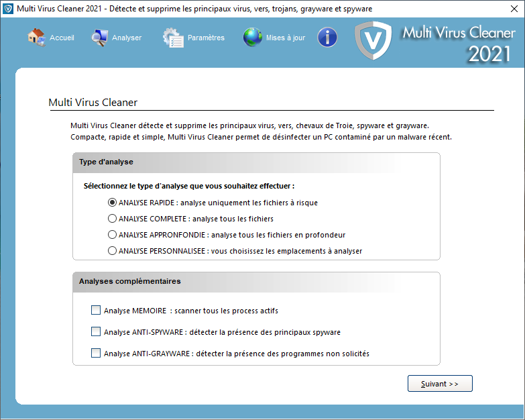Click the Multi Virus Cleaner shield logo
Image resolution: width=525 pixels, height=420 pixels.
[372, 42]
